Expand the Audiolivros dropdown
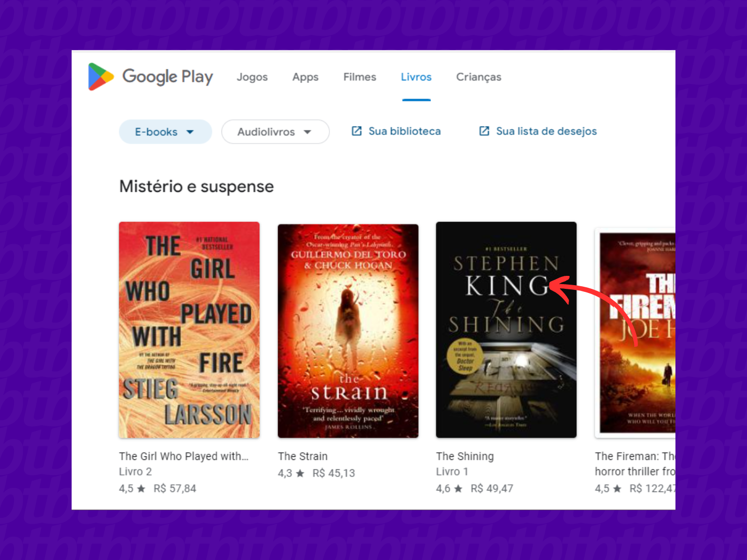747x560 pixels. coord(275,132)
